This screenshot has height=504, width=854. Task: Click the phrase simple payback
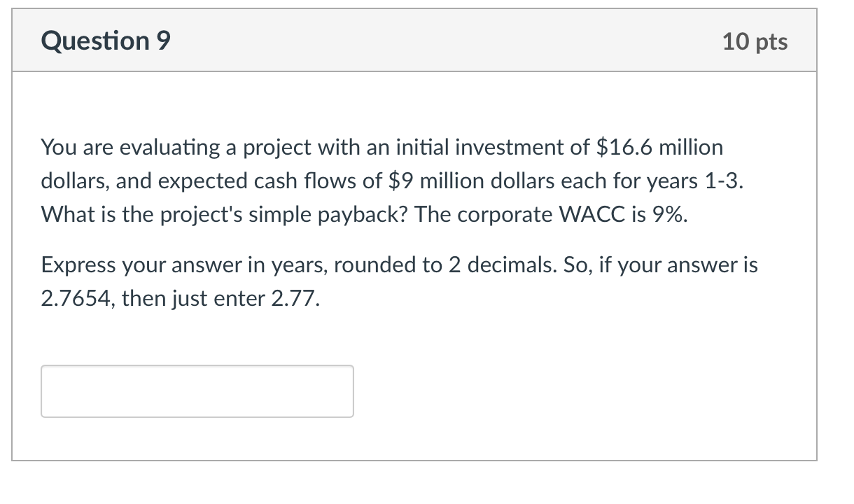(301, 214)
